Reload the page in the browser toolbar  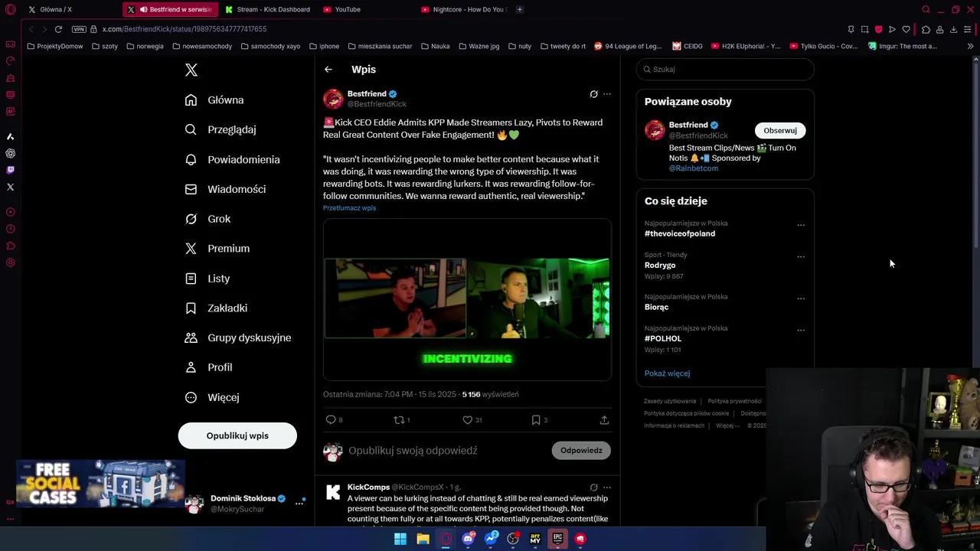tap(58, 29)
